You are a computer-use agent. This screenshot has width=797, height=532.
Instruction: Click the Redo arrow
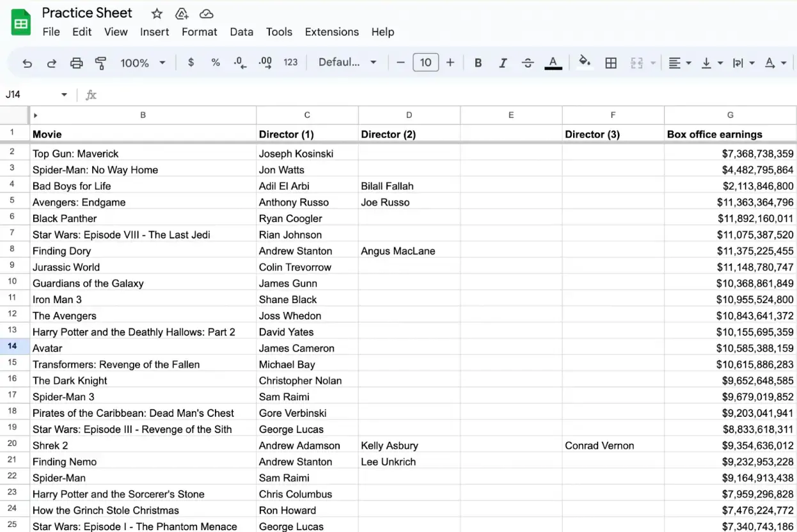(52, 63)
